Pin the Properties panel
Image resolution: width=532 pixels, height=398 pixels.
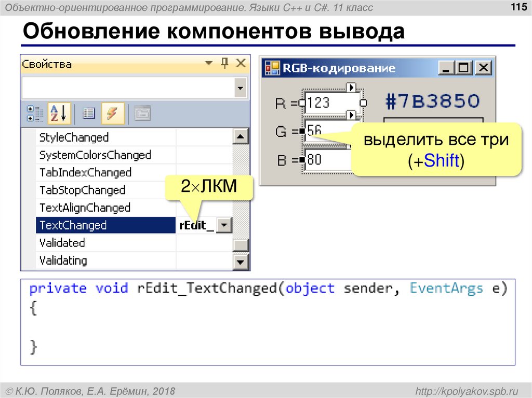tap(224, 63)
